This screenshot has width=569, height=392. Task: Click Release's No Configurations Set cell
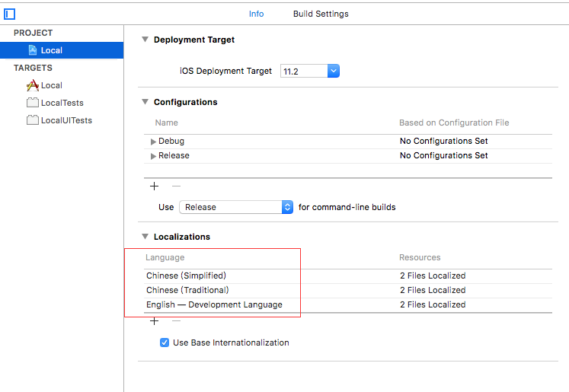(x=444, y=155)
